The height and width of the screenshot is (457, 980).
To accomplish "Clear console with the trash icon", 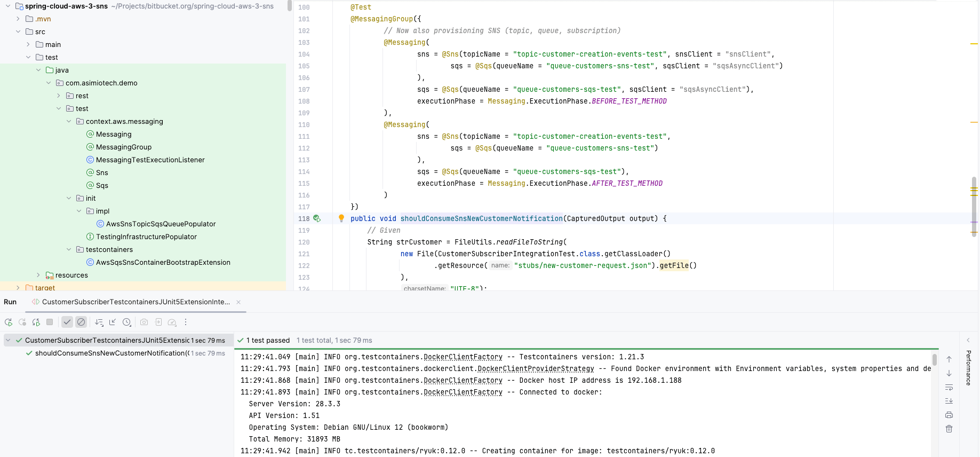I will pyautogui.click(x=949, y=429).
